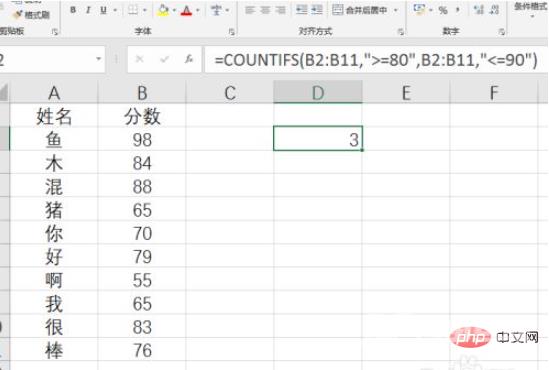Image resolution: width=549 pixels, height=370 pixels.
Task: Open the underline style dropdown arrow
Action: (115, 11)
